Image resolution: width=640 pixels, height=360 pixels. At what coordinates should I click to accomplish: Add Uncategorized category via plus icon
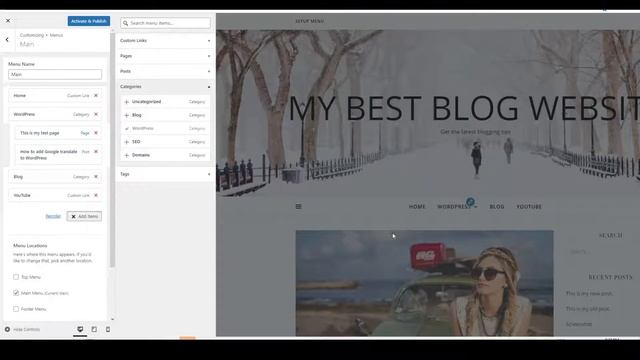pyautogui.click(x=127, y=102)
